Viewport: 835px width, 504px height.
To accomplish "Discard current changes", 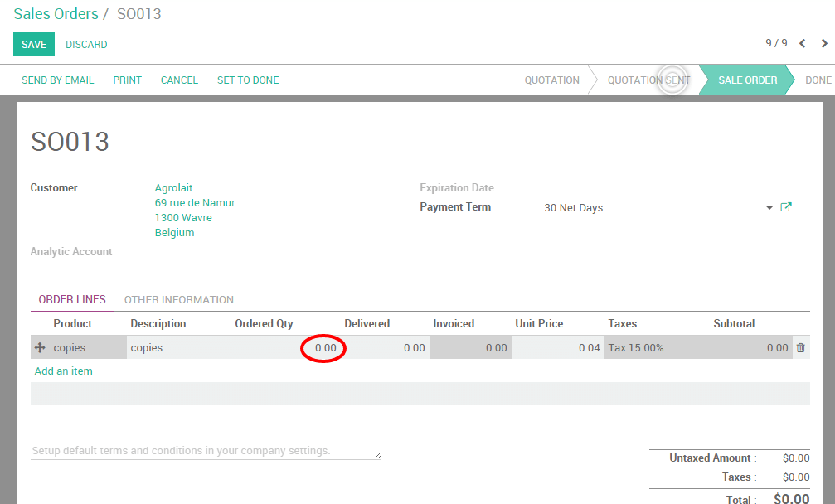I will (x=86, y=44).
